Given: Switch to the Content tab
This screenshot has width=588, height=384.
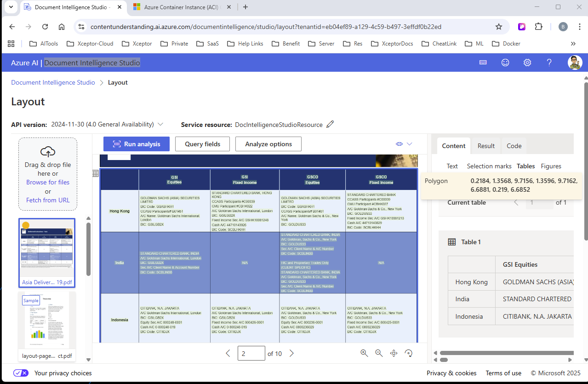Looking at the screenshot, I should click(454, 146).
